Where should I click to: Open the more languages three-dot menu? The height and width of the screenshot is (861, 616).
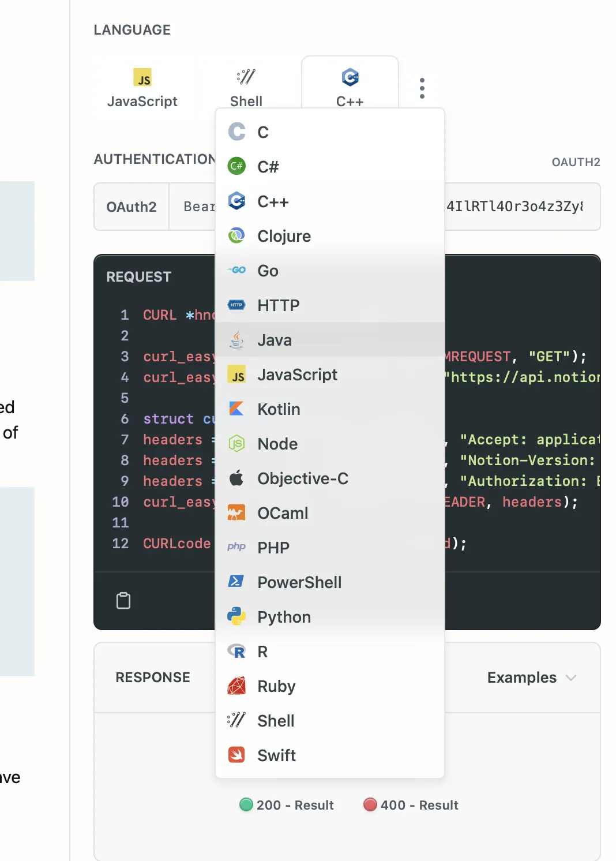pos(422,88)
